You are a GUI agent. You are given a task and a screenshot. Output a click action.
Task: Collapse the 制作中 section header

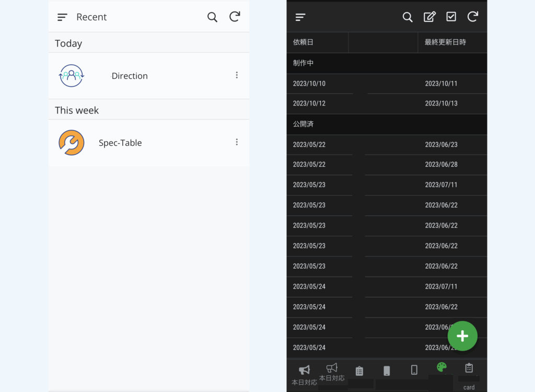click(387, 63)
